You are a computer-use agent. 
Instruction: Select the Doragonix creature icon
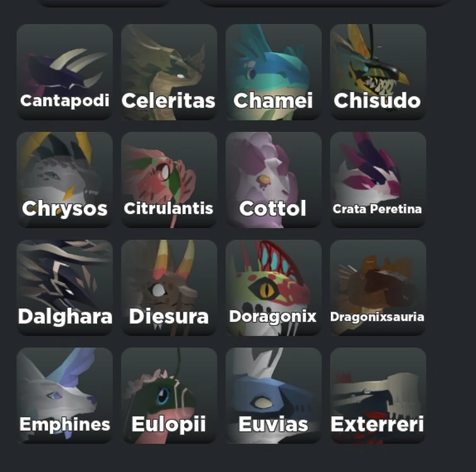274,288
